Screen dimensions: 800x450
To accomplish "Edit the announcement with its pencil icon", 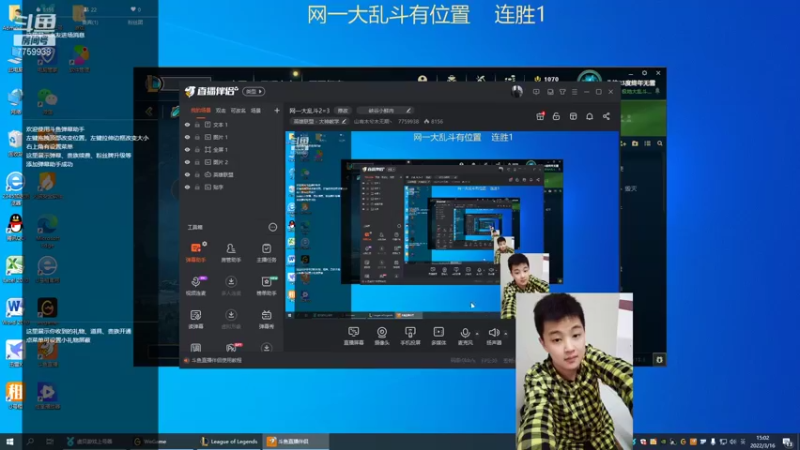I will (409, 110).
